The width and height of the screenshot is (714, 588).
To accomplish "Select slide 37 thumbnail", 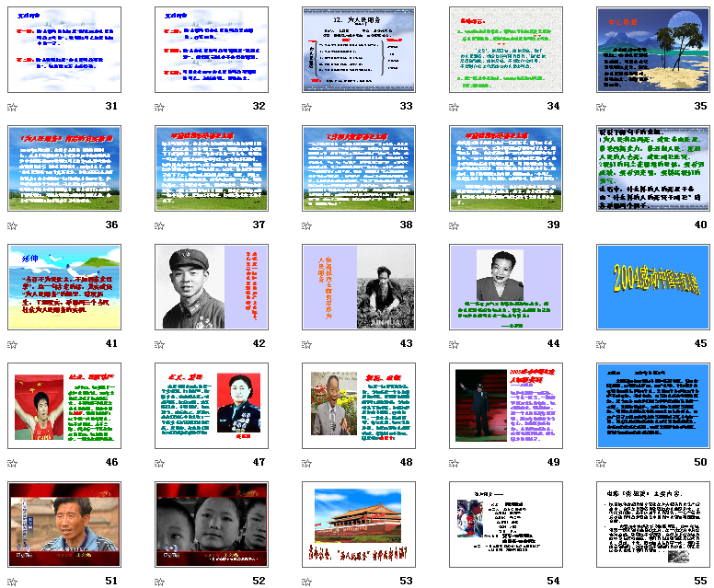I will [x=212, y=168].
